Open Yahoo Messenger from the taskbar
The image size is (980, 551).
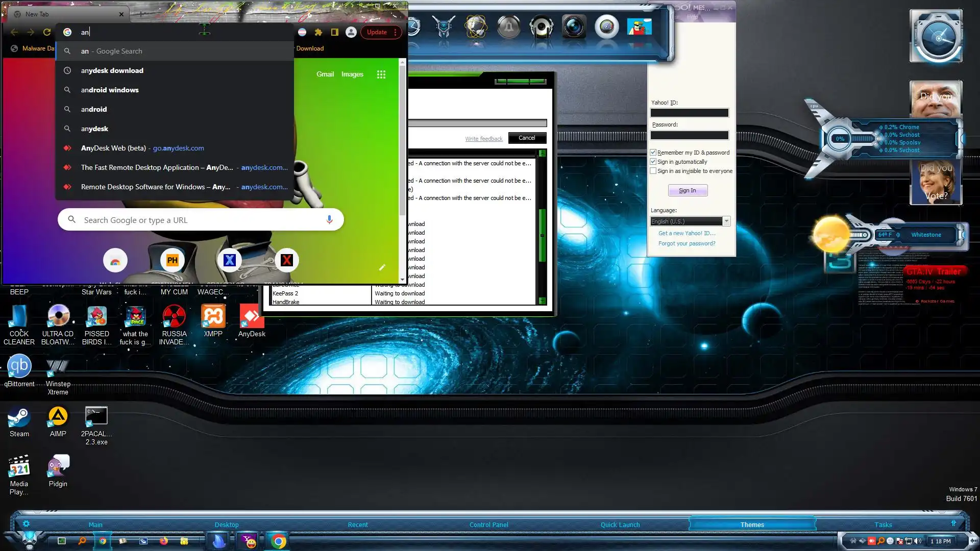coord(249,541)
